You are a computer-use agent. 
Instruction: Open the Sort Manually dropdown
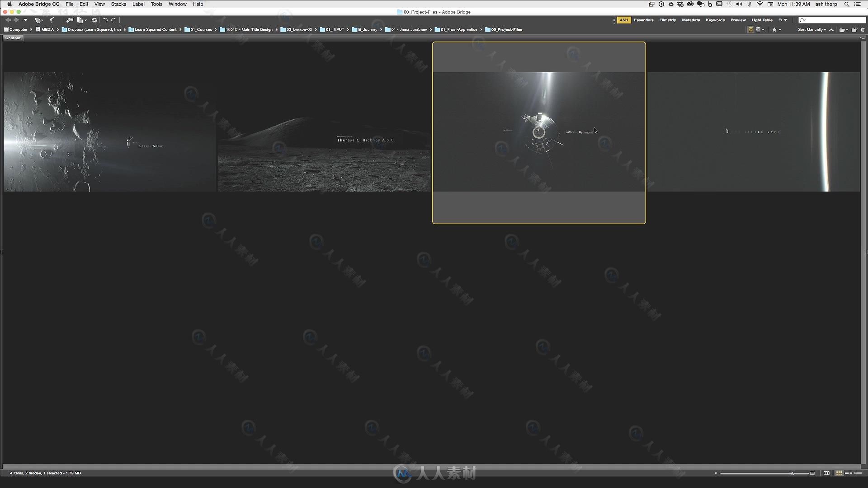point(812,29)
